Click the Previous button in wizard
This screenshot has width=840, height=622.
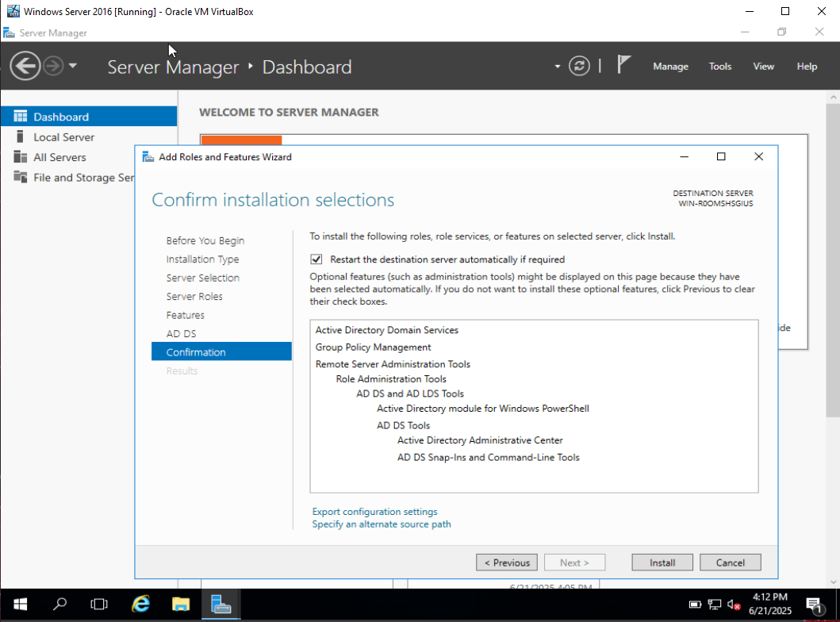[507, 562]
